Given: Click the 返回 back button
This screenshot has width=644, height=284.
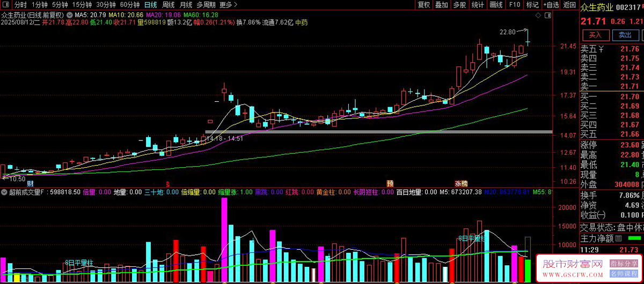Looking at the screenshot, I should [x=569, y=5].
